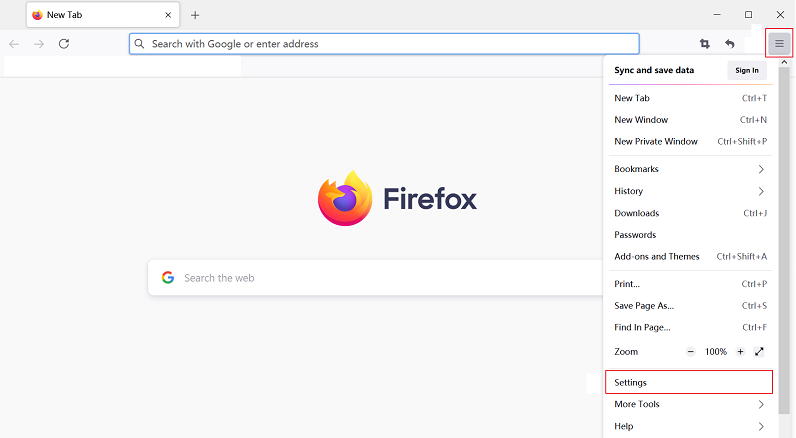Minimize the Firefox window
Screen dimensions: 796x438
717,15
